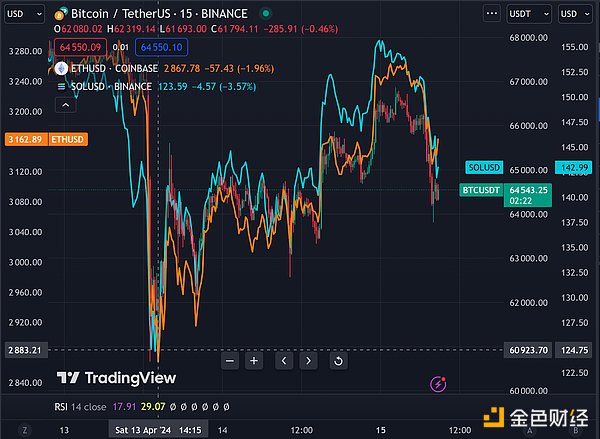The height and width of the screenshot is (439, 600).
Task: Click the Ethereum logo next to ETHUSD
Action: coord(61,69)
